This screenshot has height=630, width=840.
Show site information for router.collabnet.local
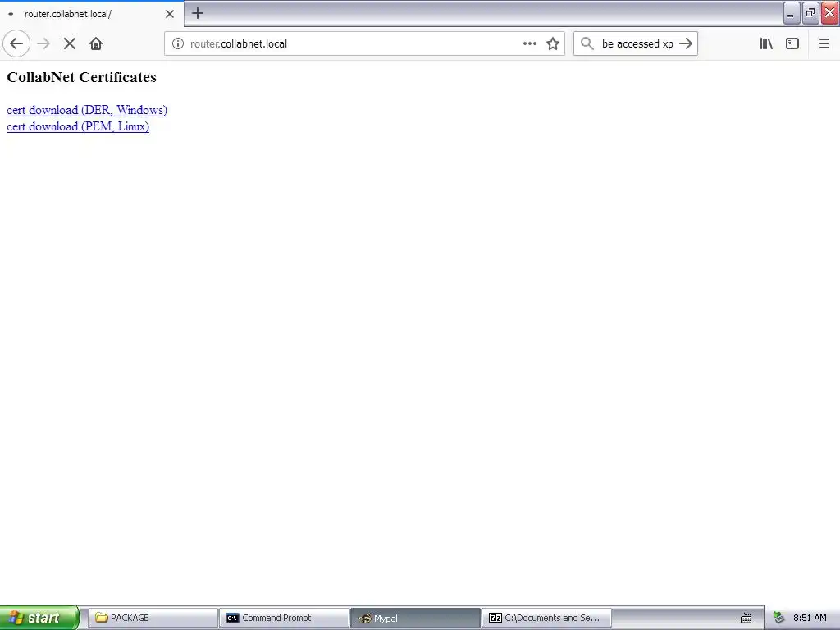coord(178,44)
